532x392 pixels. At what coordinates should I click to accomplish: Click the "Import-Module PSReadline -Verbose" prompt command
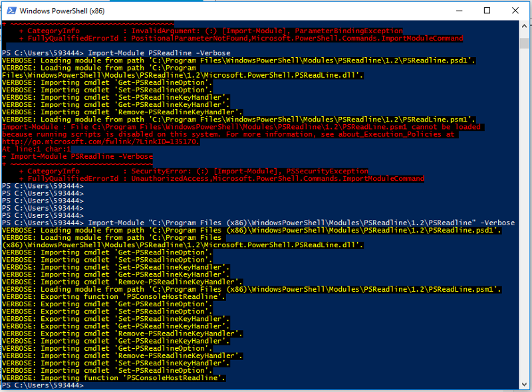coord(160,52)
